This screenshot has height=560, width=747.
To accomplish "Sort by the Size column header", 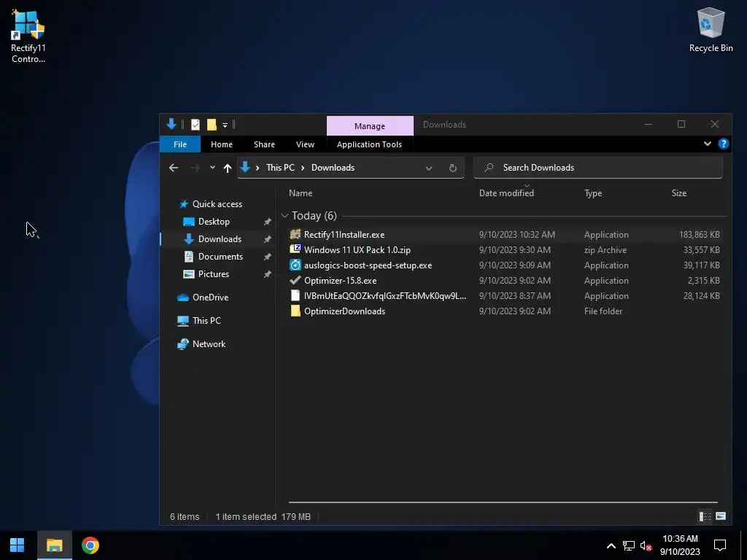I will (679, 192).
